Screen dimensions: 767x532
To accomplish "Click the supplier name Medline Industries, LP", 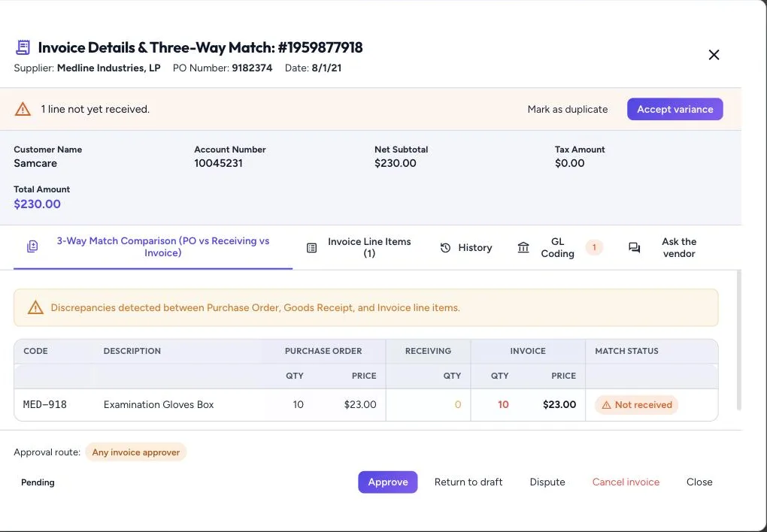I will click(x=108, y=68).
